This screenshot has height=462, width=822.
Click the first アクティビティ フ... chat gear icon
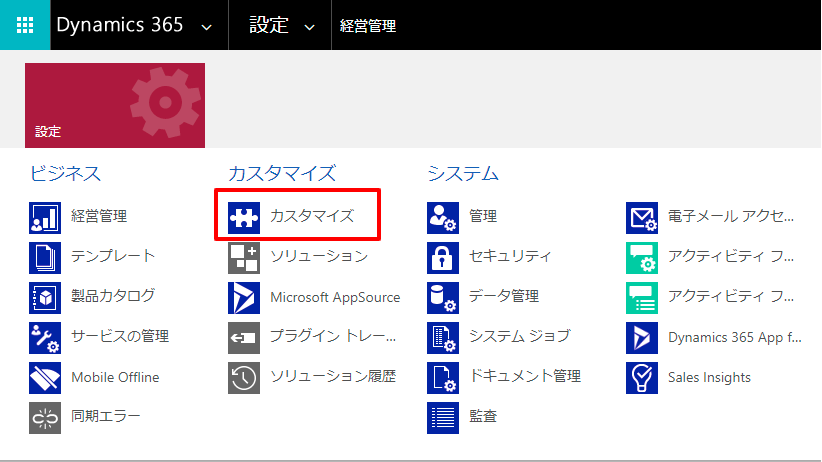click(642, 257)
